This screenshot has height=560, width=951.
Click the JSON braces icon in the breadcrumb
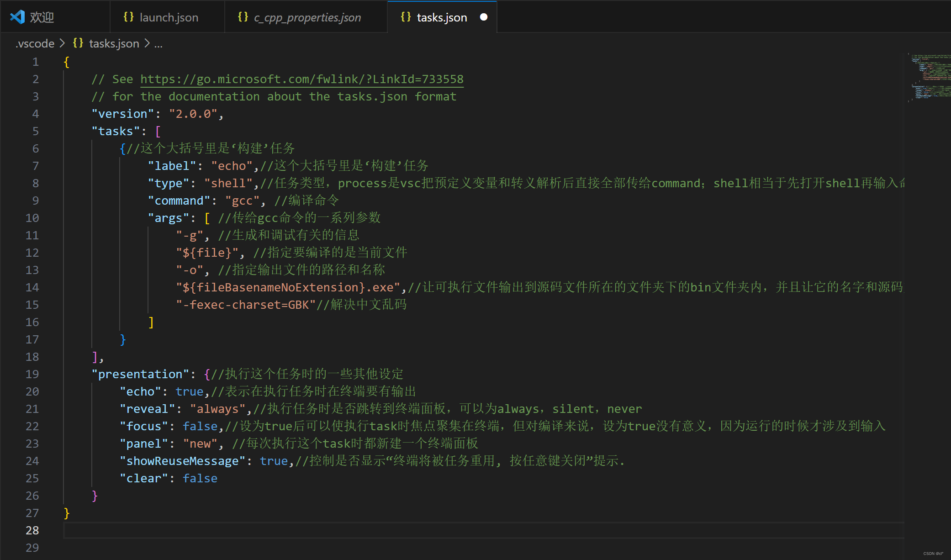click(78, 43)
